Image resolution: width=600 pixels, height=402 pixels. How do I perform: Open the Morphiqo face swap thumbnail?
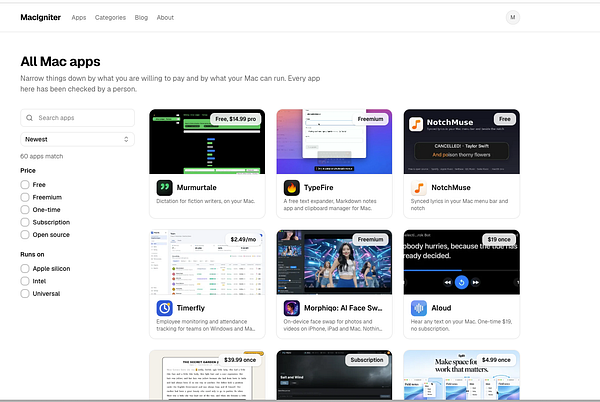point(334,262)
